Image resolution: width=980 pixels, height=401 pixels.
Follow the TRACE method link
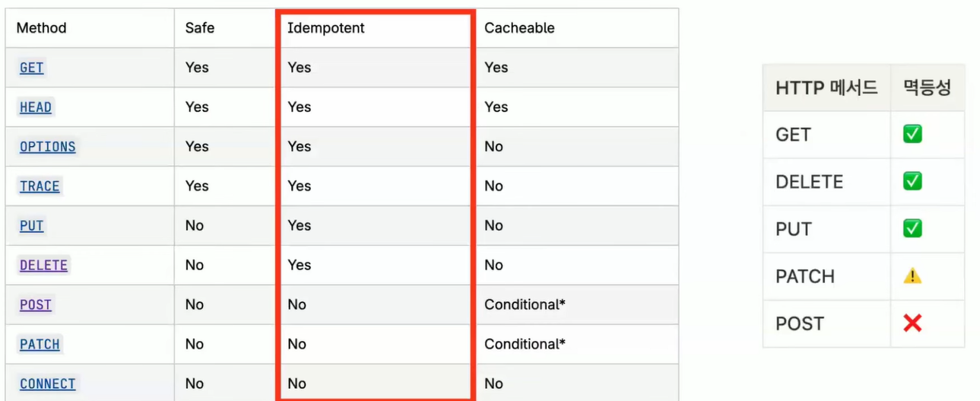click(x=40, y=186)
